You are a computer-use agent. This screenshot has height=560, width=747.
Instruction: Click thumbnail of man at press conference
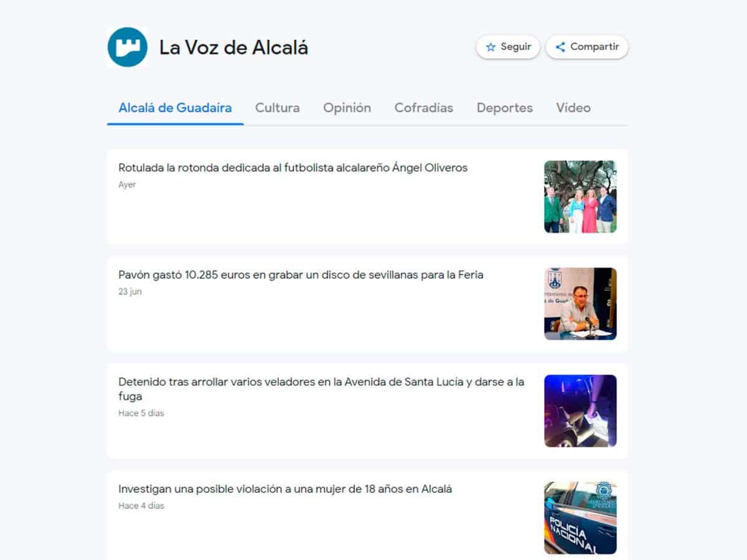click(x=580, y=304)
